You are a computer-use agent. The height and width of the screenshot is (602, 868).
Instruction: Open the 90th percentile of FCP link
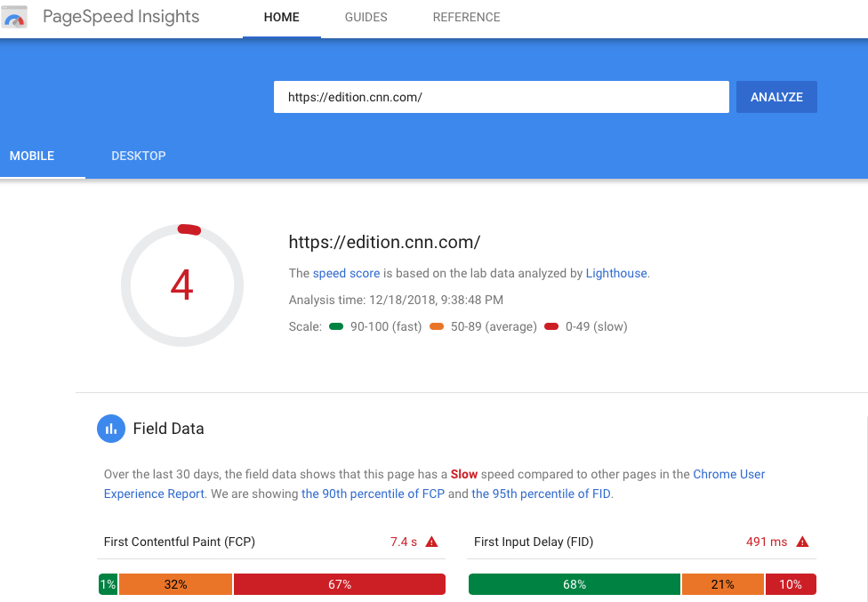pos(374,494)
